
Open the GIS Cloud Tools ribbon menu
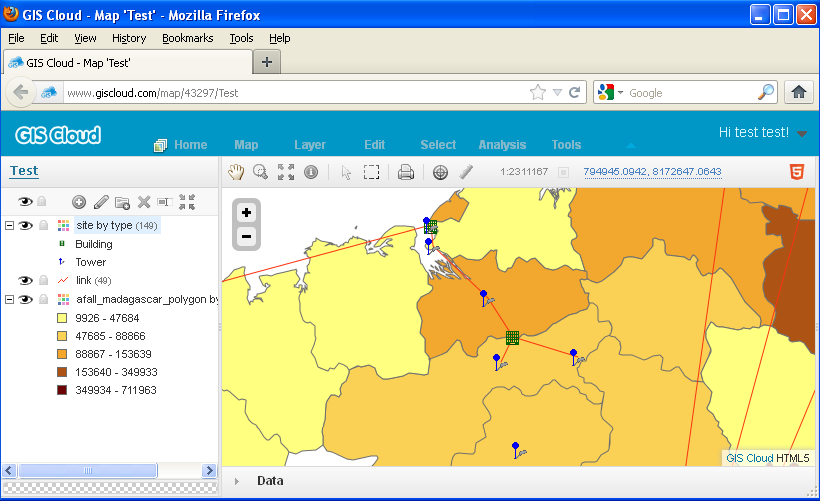(566, 145)
